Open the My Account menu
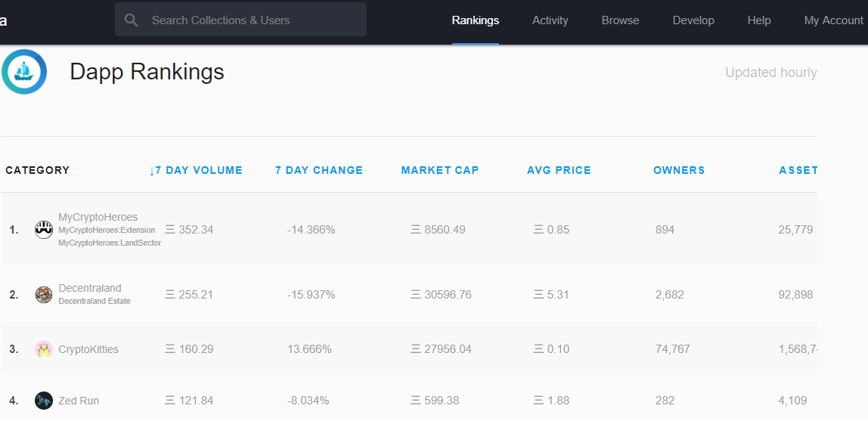Image resolution: width=868 pixels, height=421 pixels. [x=834, y=20]
